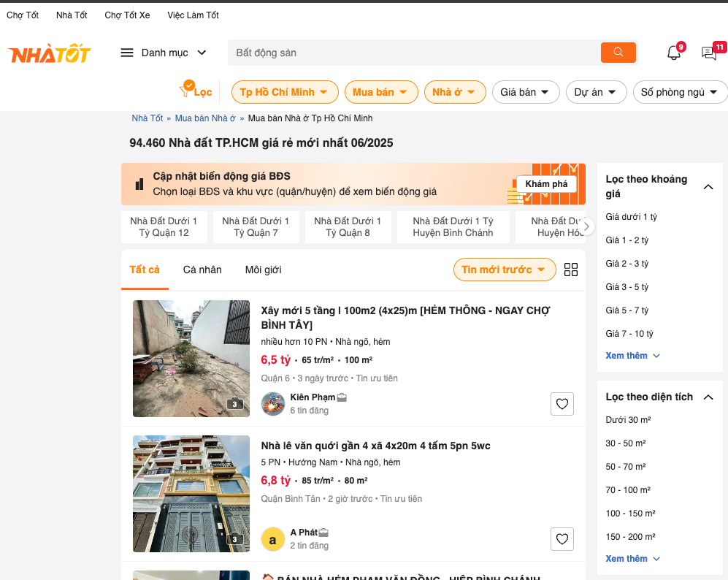Open the Giá bán price dropdown

pos(526,92)
